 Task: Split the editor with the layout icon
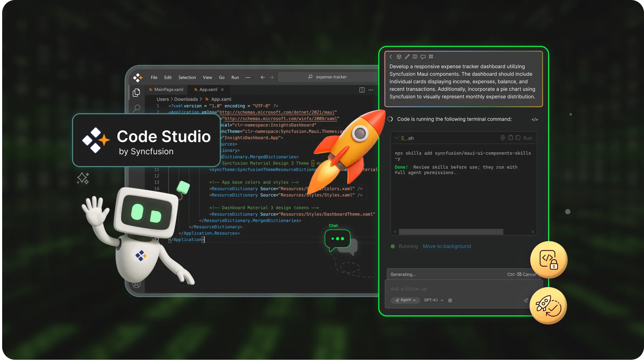click(x=362, y=90)
